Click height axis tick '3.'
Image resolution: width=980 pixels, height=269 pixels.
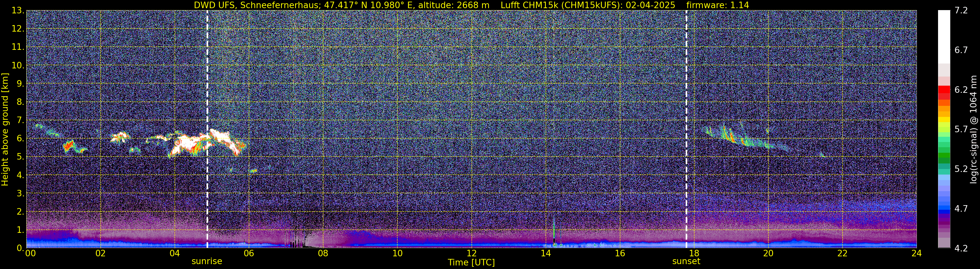20,193
